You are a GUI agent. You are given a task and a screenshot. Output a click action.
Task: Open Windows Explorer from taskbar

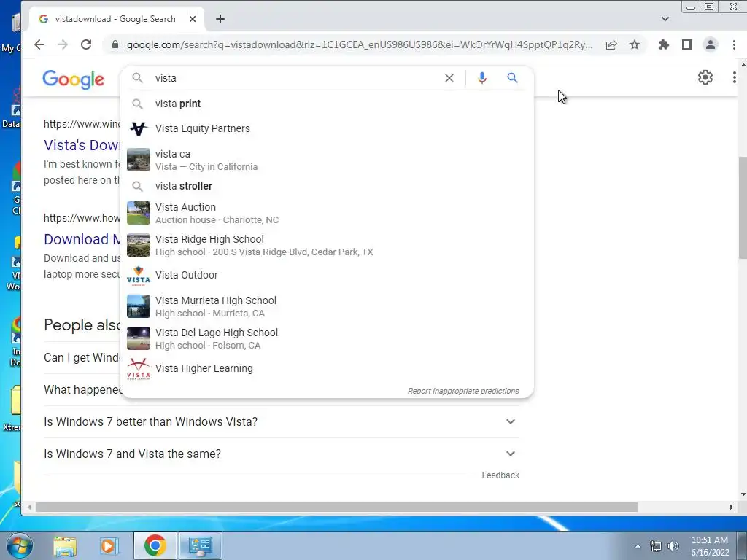tap(65, 545)
